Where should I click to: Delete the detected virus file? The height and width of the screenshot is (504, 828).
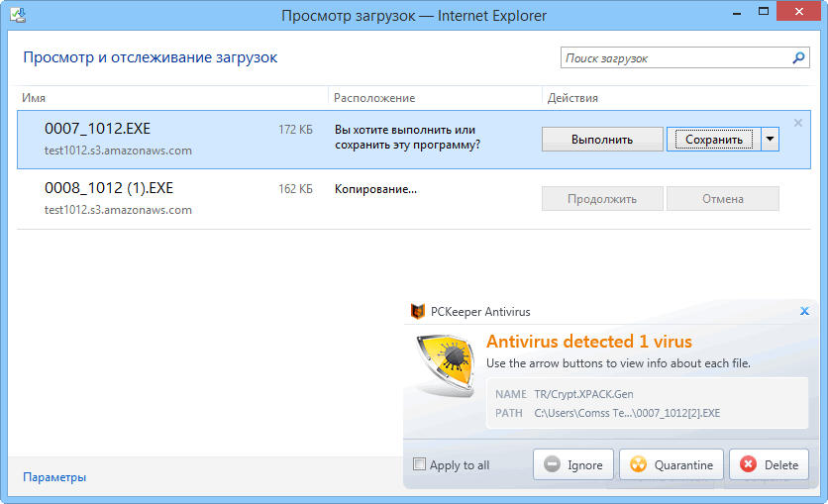tap(769, 464)
